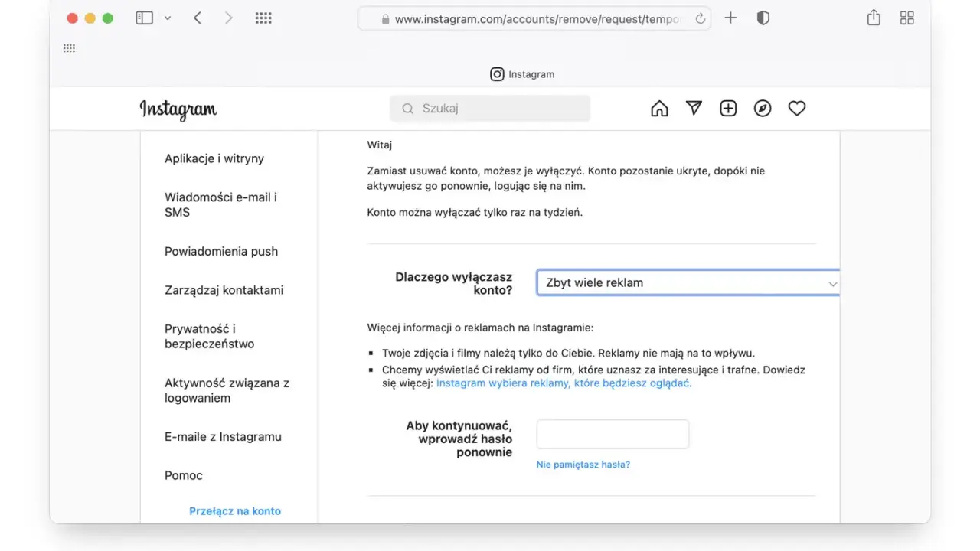Open the favorites bar apps grid icon
980x551 pixels.
(x=69, y=48)
